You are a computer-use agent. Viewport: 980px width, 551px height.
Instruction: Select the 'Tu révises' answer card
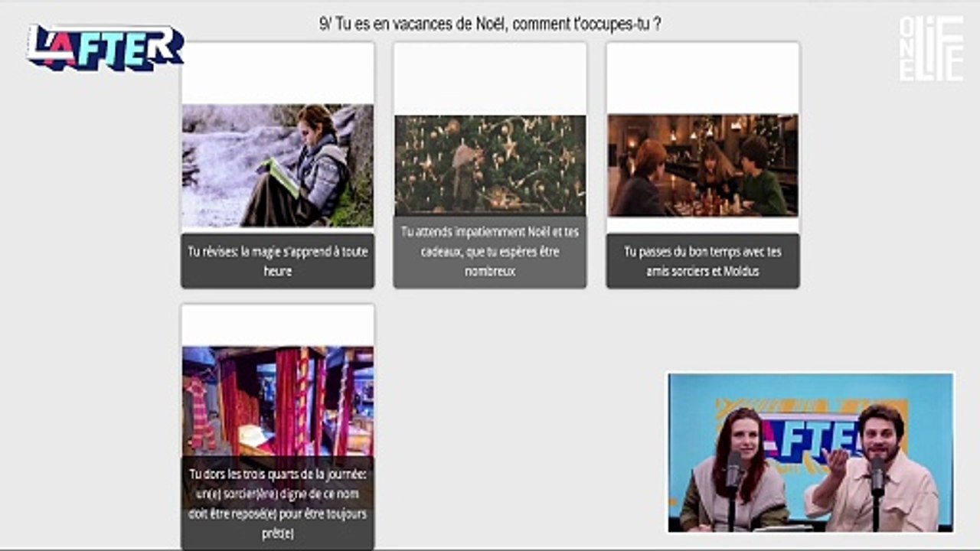(x=278, y=165)
